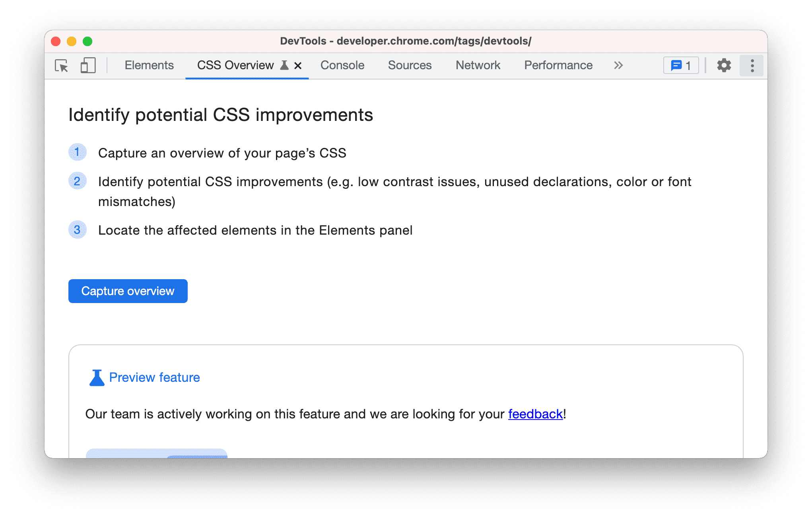Click the Elements panel tab icon
This screenshot has width=812, height=517.
tap(149, 65)
